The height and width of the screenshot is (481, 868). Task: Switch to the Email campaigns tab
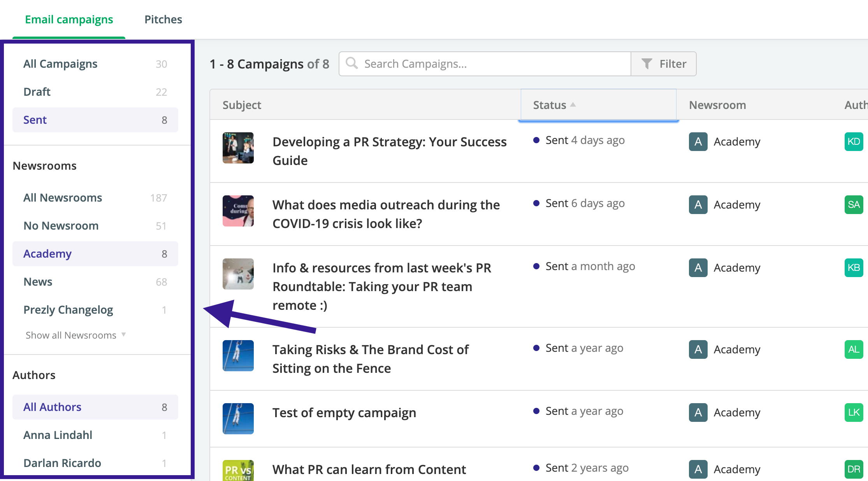[x=69, y=19]
